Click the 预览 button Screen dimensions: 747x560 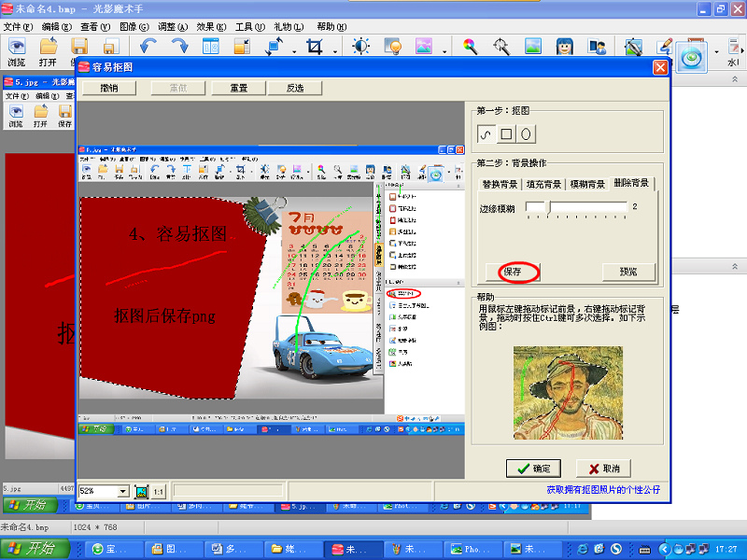click(628, 272)
